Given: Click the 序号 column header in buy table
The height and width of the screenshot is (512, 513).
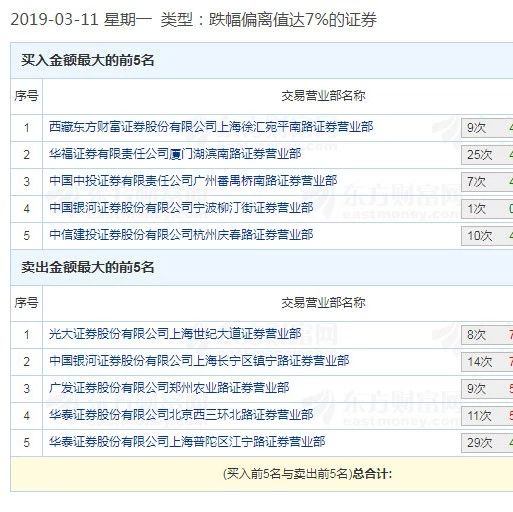Looking at the screenshot, I should coord(26,96).
